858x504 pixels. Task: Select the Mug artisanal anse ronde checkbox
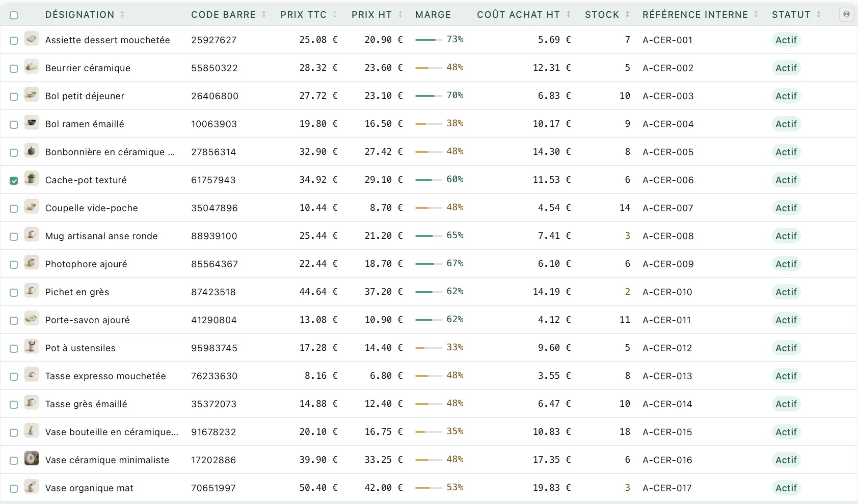(x=14, y=237)
